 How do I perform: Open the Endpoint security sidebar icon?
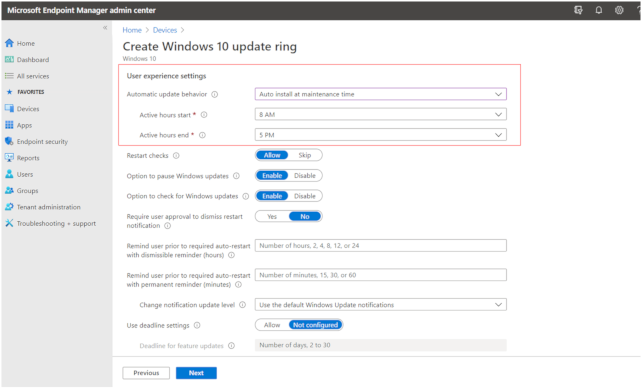pos(9,141)
